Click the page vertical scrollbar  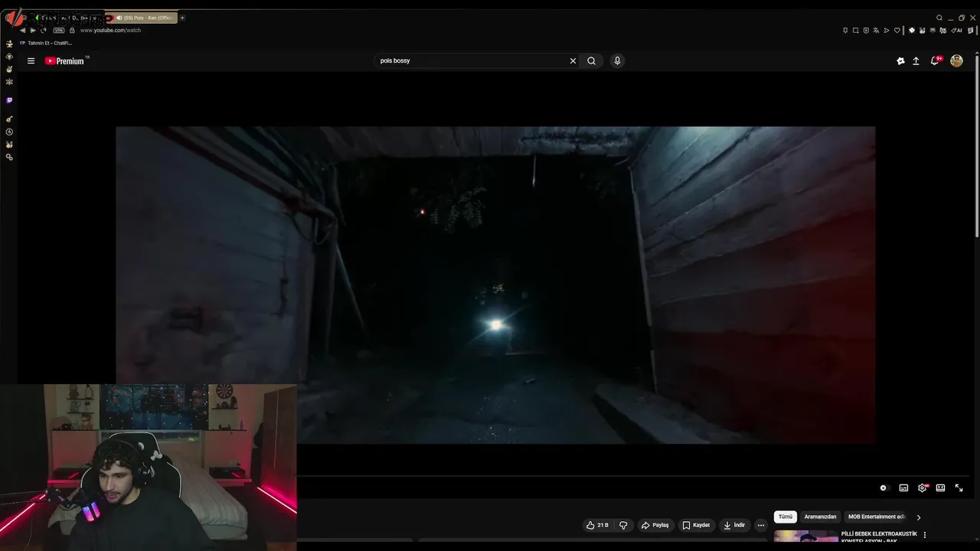(977, 145)
